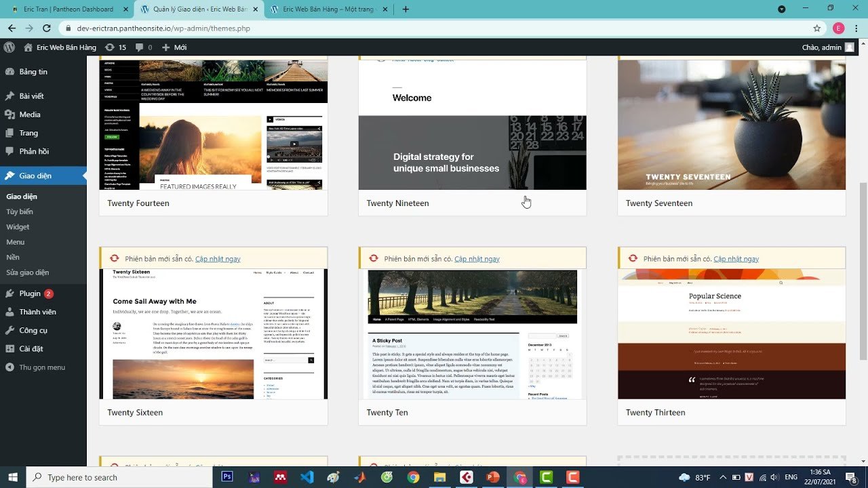Screen dimensions: 868x488
Task: Go back in browser
Action: point(12,28)
